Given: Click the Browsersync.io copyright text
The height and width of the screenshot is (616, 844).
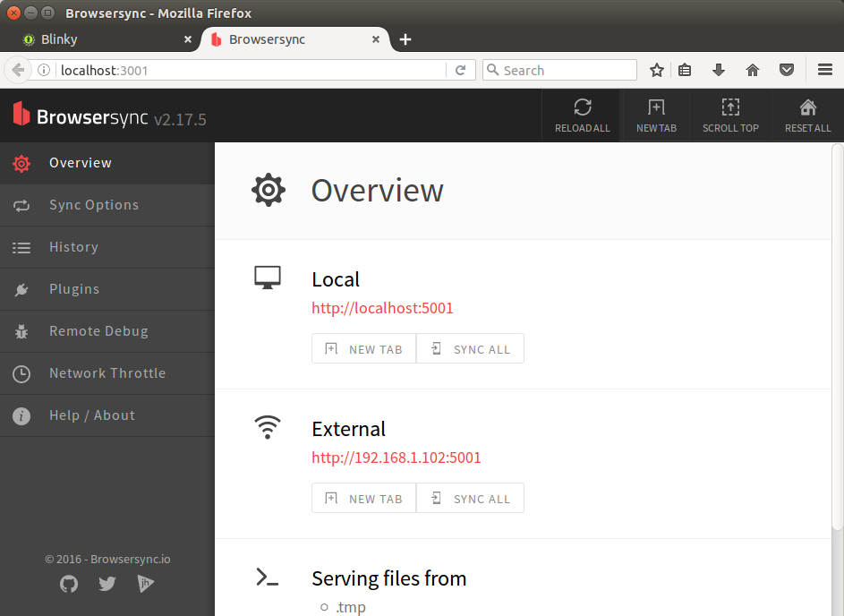Looking at the screenshot, I should (x=107, y=560).
